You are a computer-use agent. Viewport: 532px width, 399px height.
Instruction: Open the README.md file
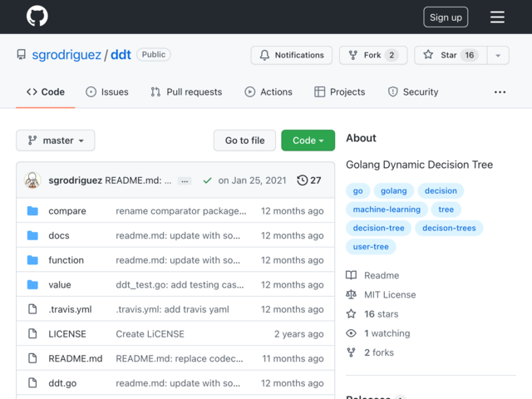coord(76,358)
